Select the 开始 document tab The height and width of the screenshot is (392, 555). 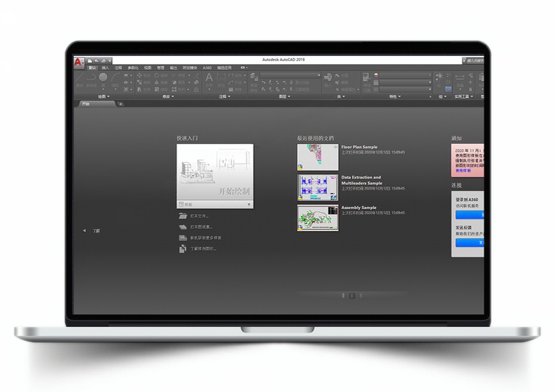coord(96,104)
